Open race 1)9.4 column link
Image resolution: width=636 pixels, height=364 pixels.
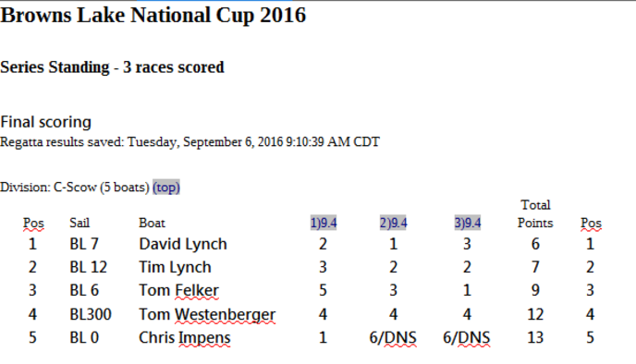pyautogui.click(x=324, y=223)
